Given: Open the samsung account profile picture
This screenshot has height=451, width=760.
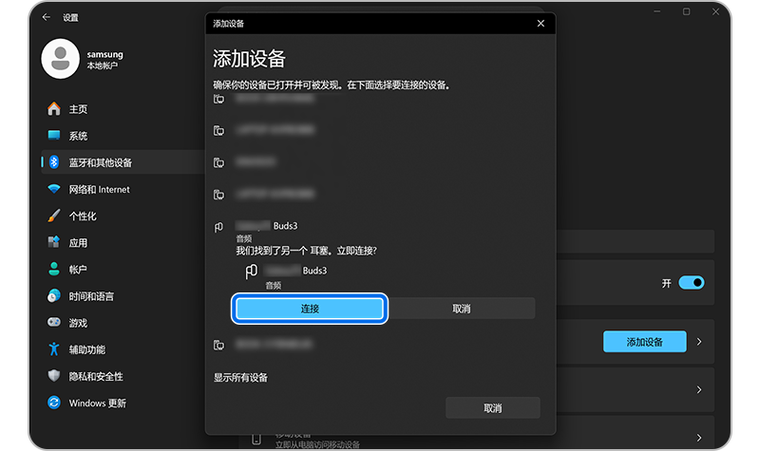Looking at the screenshot, I should [x=61, y=59].
